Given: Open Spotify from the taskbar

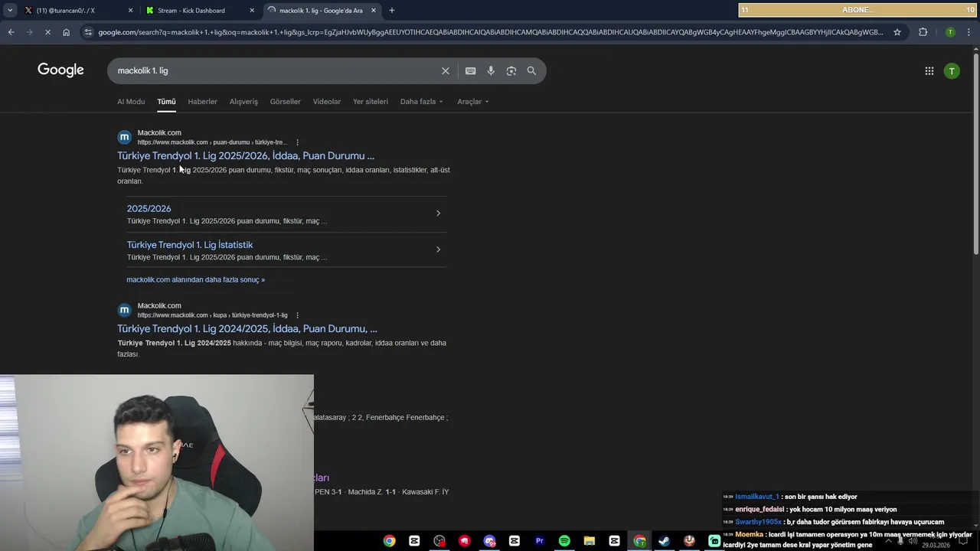Looking at the screenshot, I should point(564,541).
